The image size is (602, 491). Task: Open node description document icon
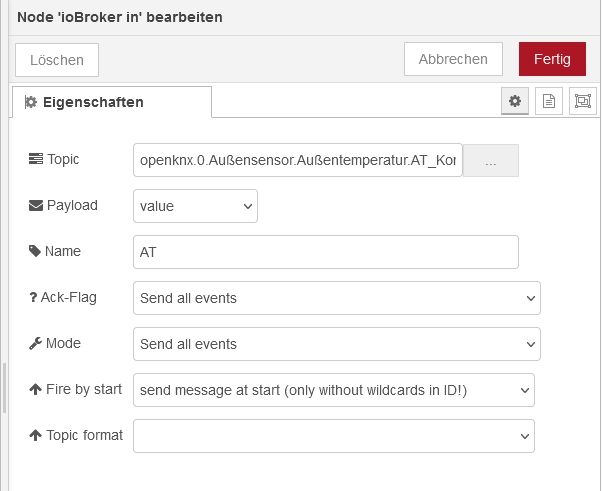[x=548, y=101]
